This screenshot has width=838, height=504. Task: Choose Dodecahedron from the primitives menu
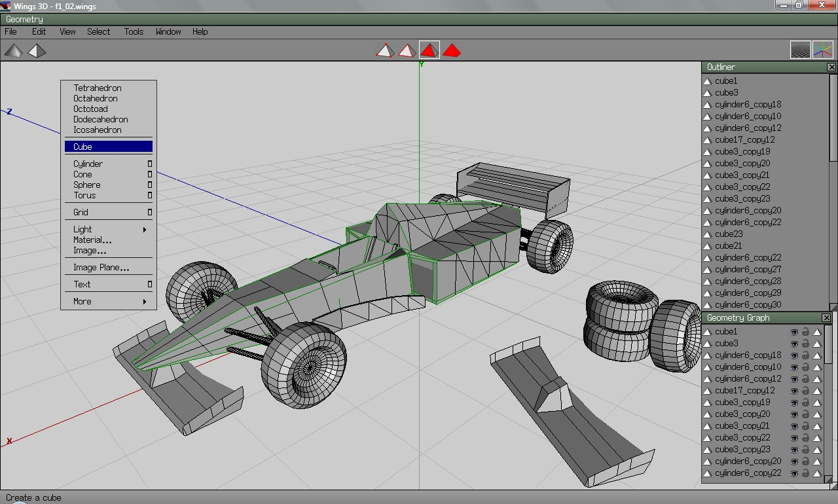pos(100,119)
